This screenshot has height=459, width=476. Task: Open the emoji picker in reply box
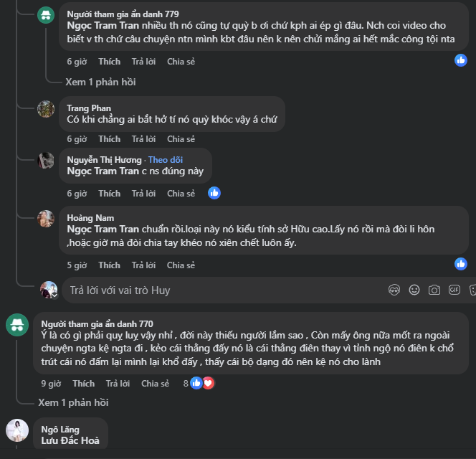(414, 290)
